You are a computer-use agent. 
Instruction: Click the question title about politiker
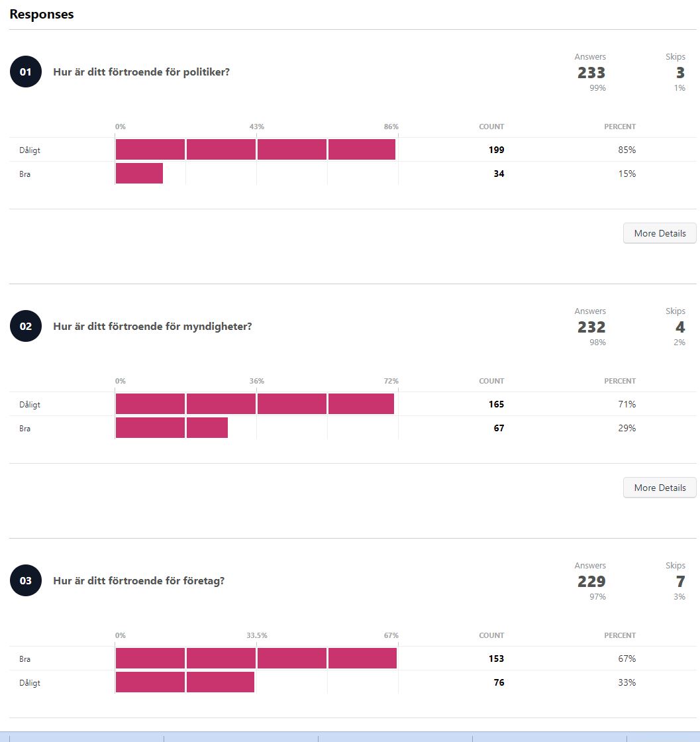click(141, 72)
